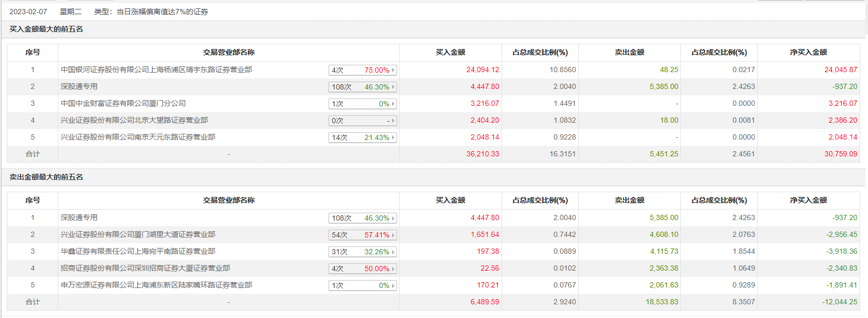Open 兴业证券南京天元东路证券营业部 link

tap(138, 137)
